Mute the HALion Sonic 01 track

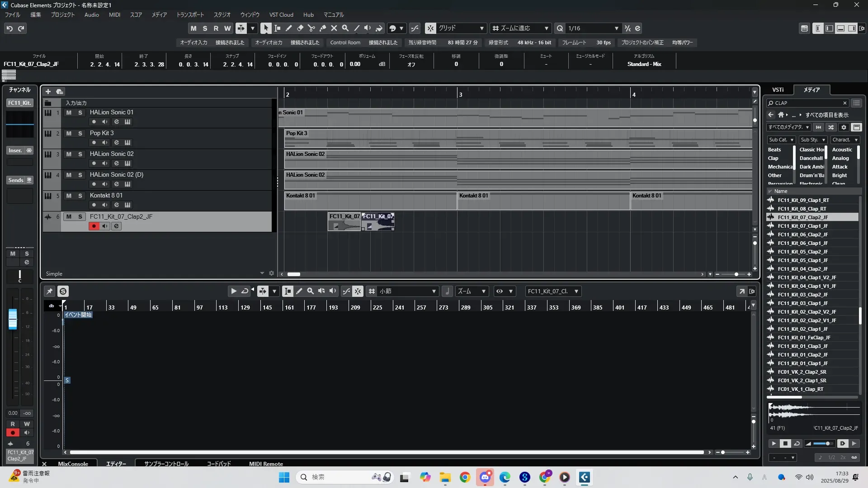[69, 113]
